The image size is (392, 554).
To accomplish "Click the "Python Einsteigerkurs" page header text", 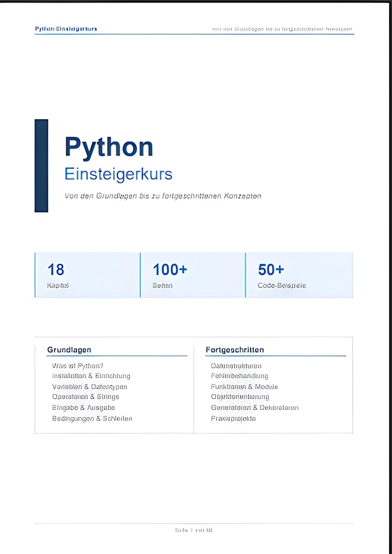I will (66, 29).
